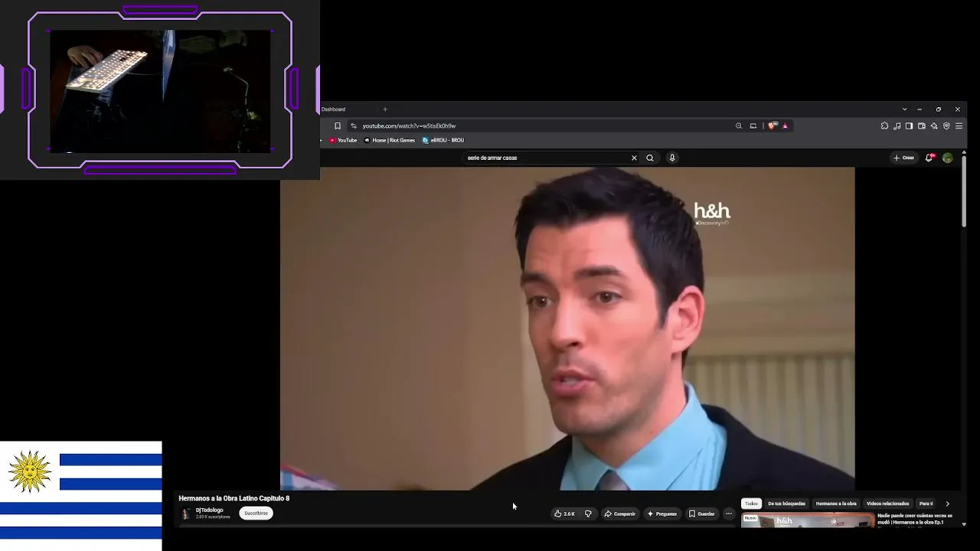This screenshot has width=980, height=551.
Task: Open site settings icon beside the URL
Action: coord(354,126)
